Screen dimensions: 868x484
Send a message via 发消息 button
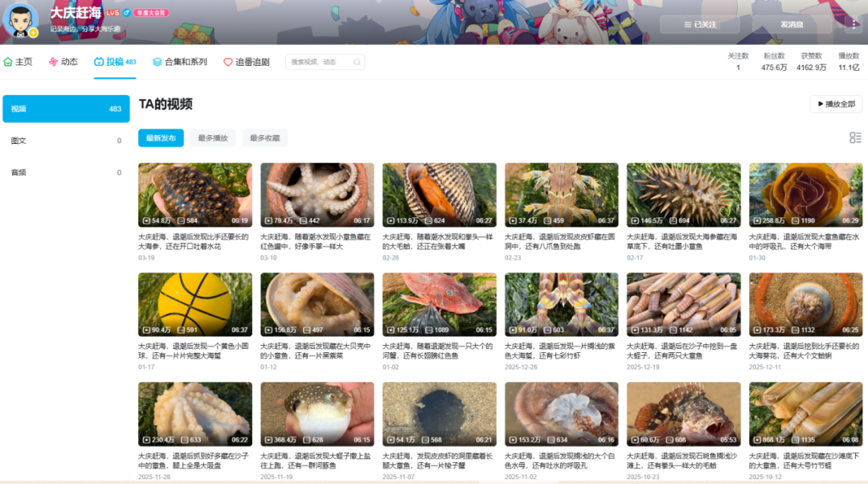tap(792, 24)
